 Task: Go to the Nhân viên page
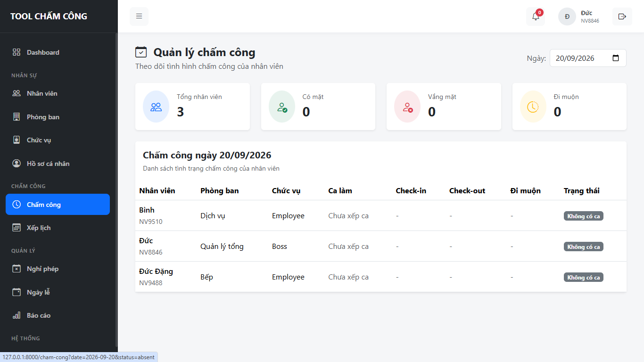click(x=58, y=93)
